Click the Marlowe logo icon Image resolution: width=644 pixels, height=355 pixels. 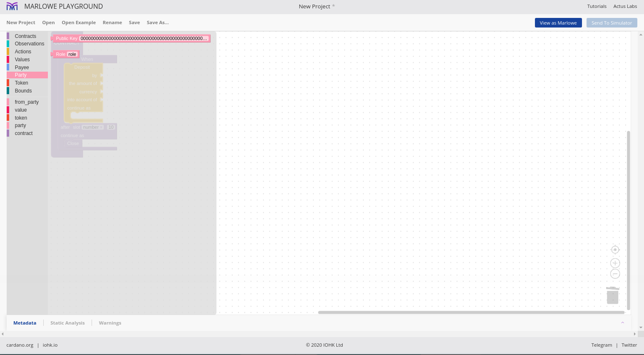tap(12, 6)
